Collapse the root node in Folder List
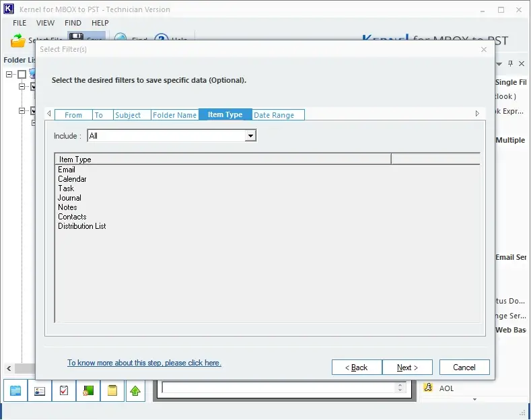The height and width of the screenshot is (420, 531). 9,74
